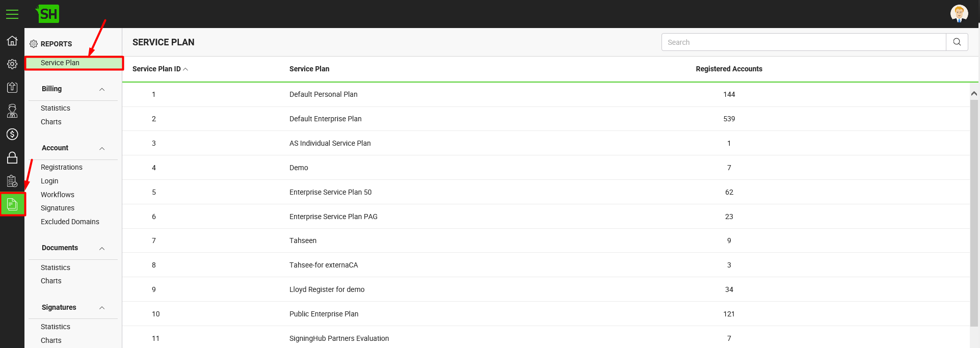Screen dimensions: 980x348
Task: Select Enterprise Service Plan PAG row
Action: pos(546,217)
